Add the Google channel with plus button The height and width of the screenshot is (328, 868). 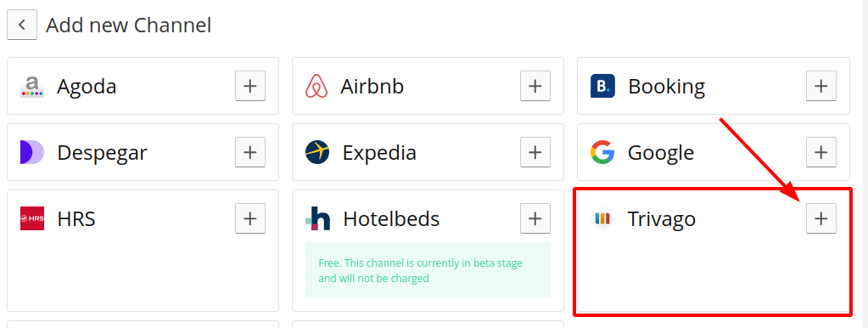tap(821, 152)
